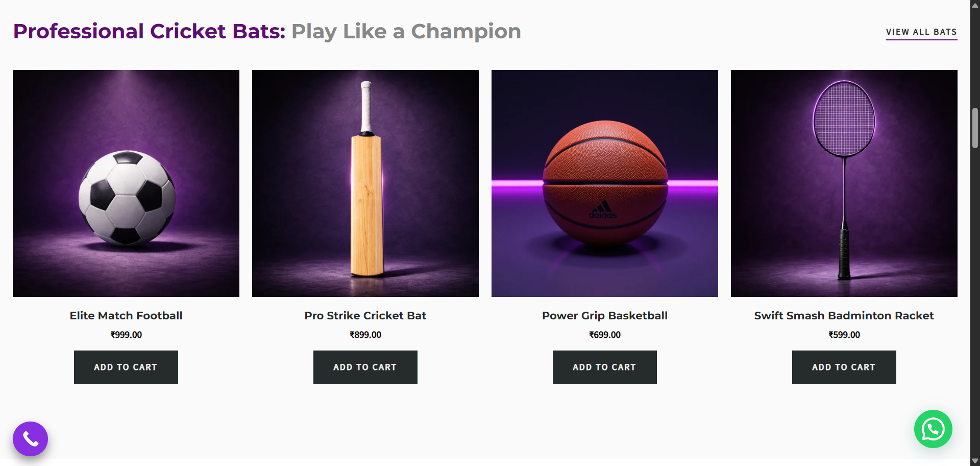Click the ₹999.00 football price

pos(126,335)
